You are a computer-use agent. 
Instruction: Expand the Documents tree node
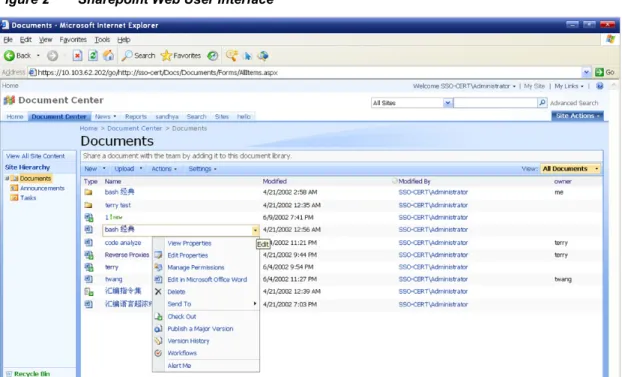point(7,179)
